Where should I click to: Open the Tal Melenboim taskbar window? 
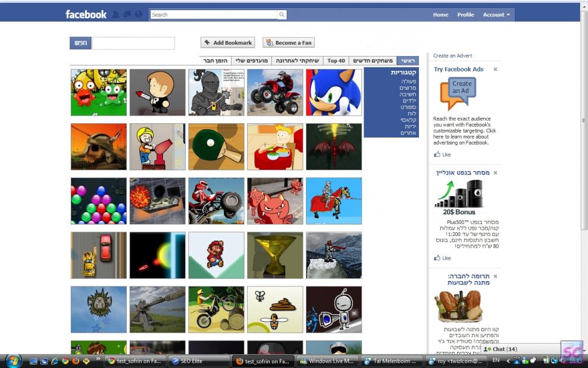pyautogui.click(x=393, y=361)
